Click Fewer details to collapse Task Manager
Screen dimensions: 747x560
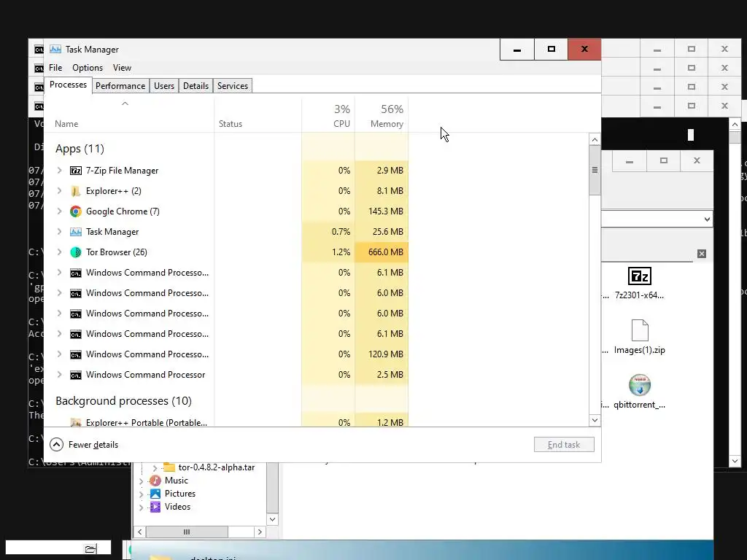(84, 445)
